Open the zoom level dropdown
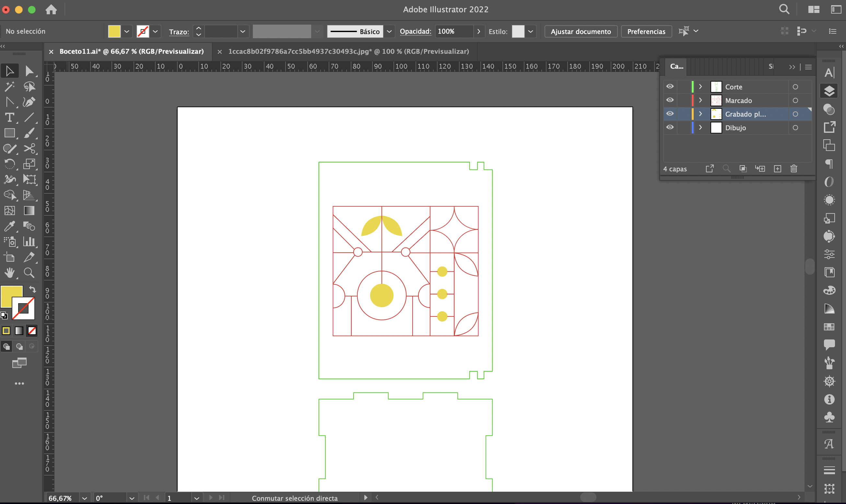846x504 pixels. point(85,498)
